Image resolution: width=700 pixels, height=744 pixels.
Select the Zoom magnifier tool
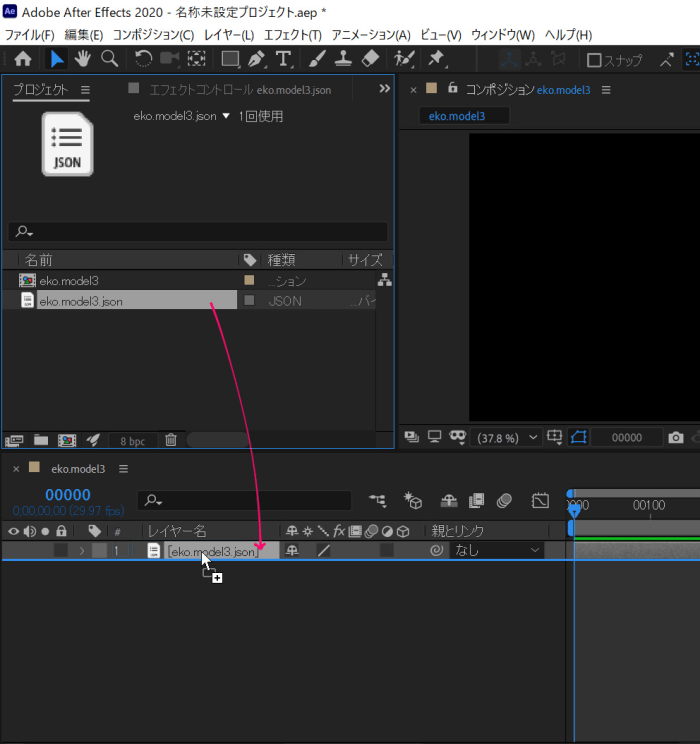click(x=110, y=59)
